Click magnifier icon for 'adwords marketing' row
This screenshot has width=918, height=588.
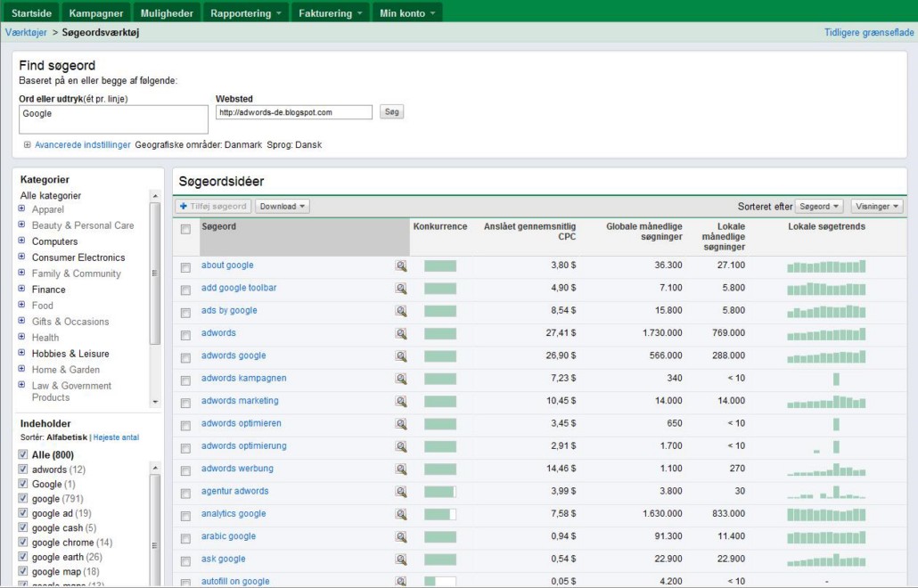[401, 402]
